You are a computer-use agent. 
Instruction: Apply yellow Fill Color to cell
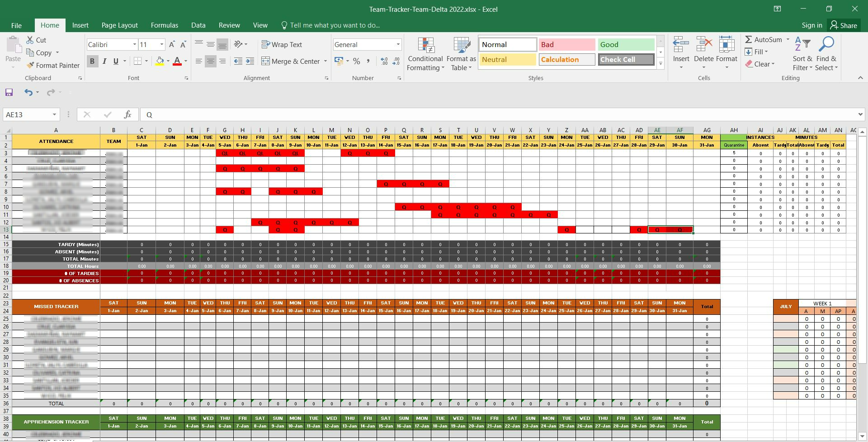[160, 61]
